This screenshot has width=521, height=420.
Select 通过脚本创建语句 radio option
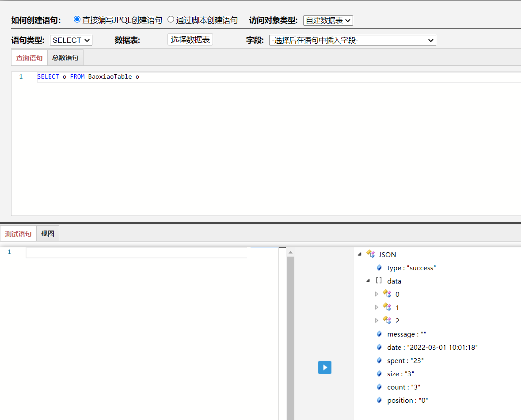coord(171,19)
